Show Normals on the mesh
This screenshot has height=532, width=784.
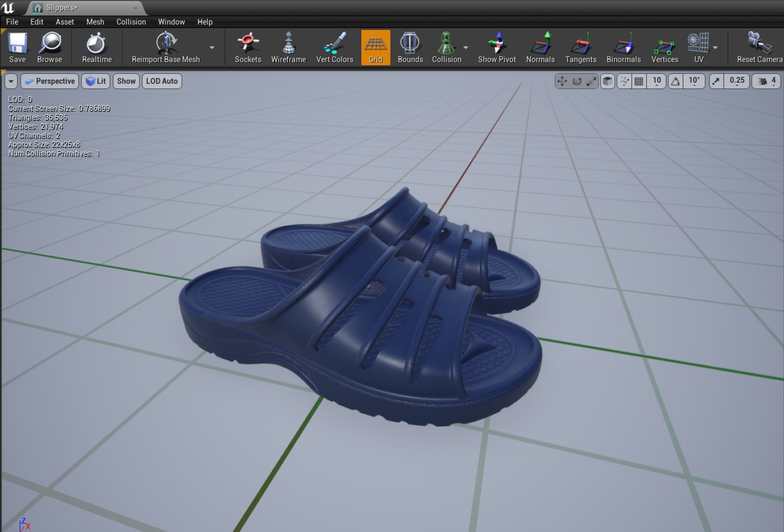click(540, 48)
